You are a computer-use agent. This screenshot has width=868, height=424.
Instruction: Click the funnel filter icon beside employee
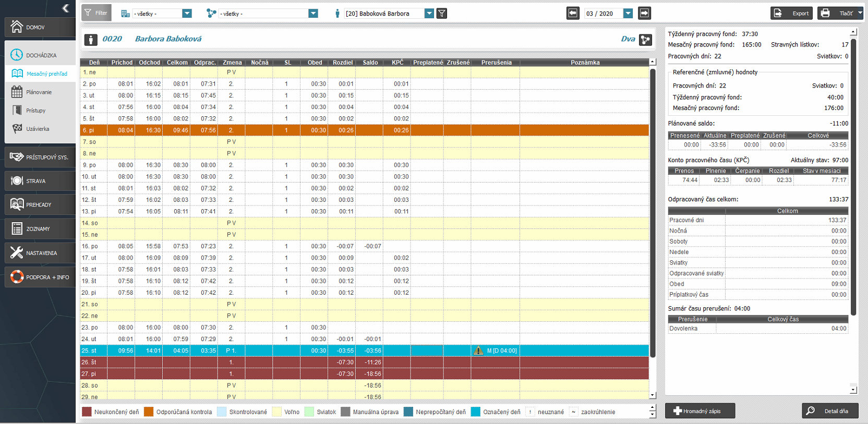(442, 14)
